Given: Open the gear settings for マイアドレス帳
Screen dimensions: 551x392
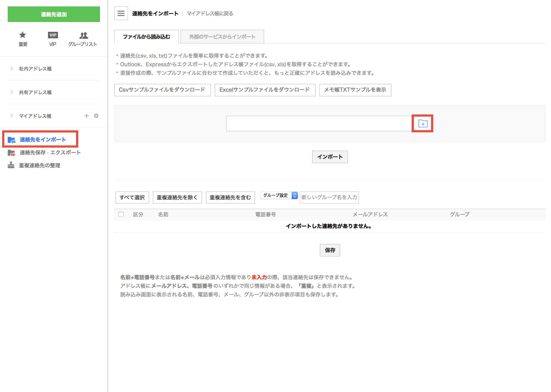Looking at the screenshot, I should coord(96,116).
